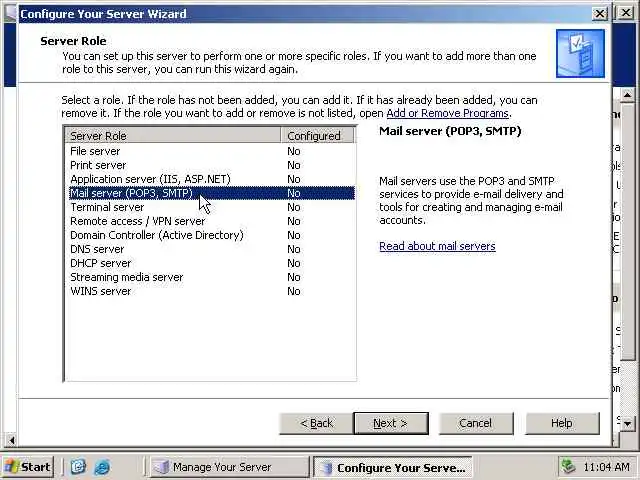Screen dimensions: 640x480
Task: Select Configure Your Server taskbar button
Action: (393, 467)
